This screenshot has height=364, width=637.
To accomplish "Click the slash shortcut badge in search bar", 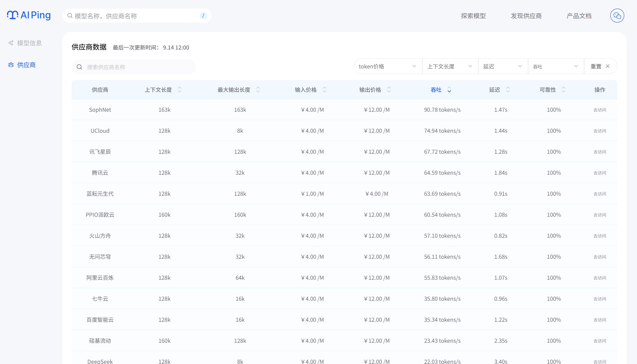I will [x=203, y=16].
